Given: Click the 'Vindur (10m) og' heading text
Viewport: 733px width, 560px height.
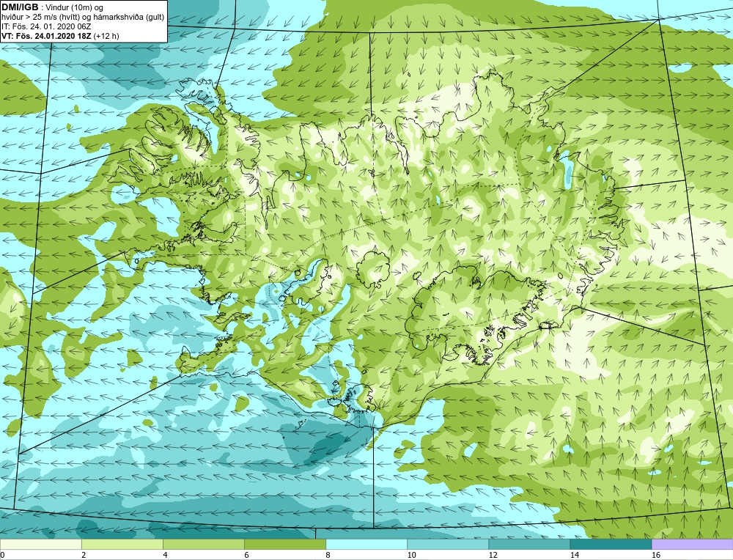Looking at the screenshot, I should pos(74,7).
